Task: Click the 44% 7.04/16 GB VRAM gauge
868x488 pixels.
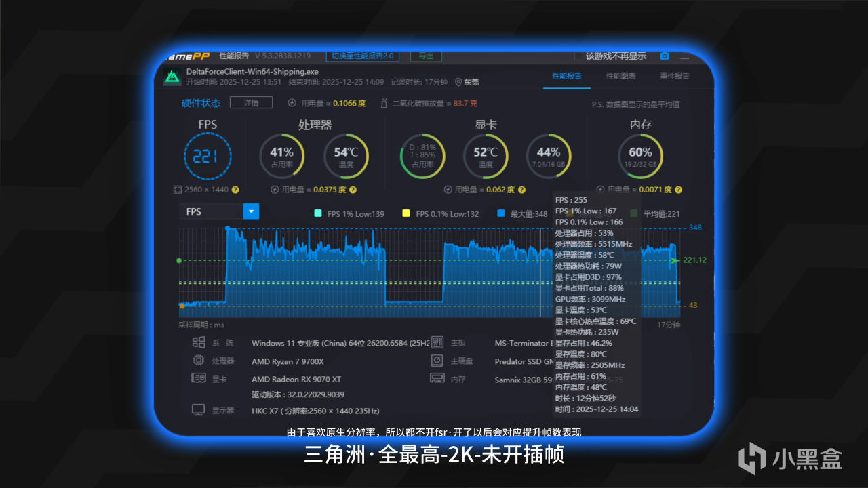Action: pos(549,156)
